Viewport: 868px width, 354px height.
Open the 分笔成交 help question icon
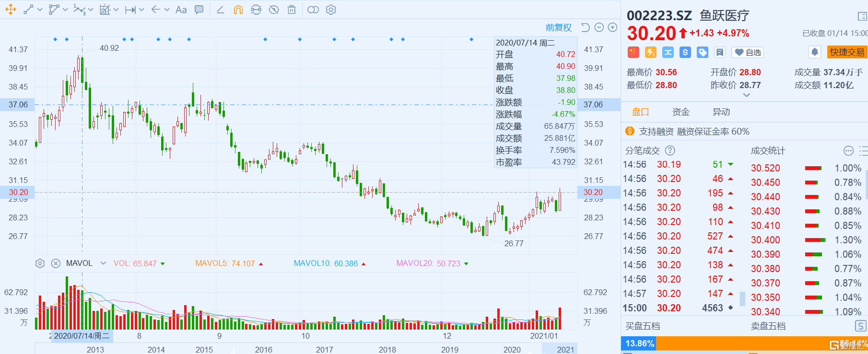[x=670, y=150]
